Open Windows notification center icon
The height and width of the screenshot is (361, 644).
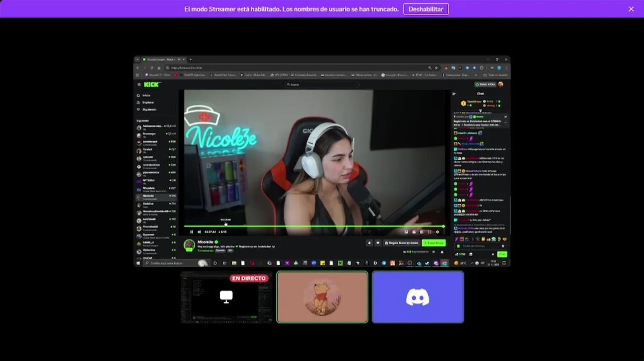(504, 263)
